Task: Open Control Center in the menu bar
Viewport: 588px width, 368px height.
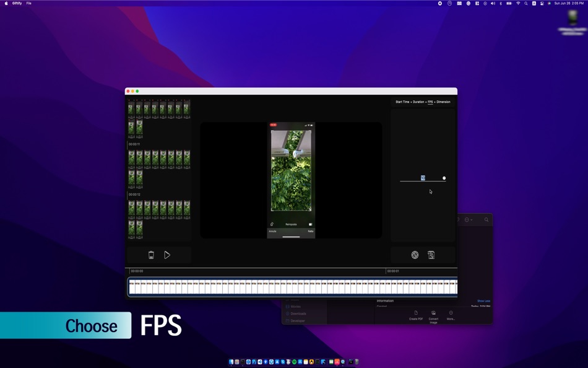Action: click(542, 3)
